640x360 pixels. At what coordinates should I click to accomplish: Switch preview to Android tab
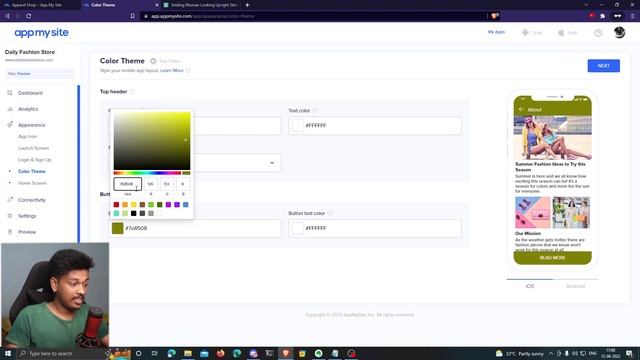(x=576, y=286)
